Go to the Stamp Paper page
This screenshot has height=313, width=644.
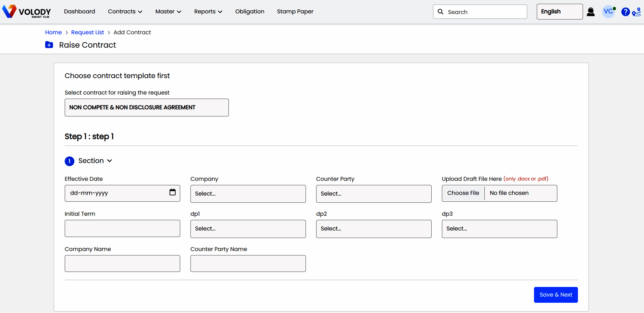coord(295,12)
